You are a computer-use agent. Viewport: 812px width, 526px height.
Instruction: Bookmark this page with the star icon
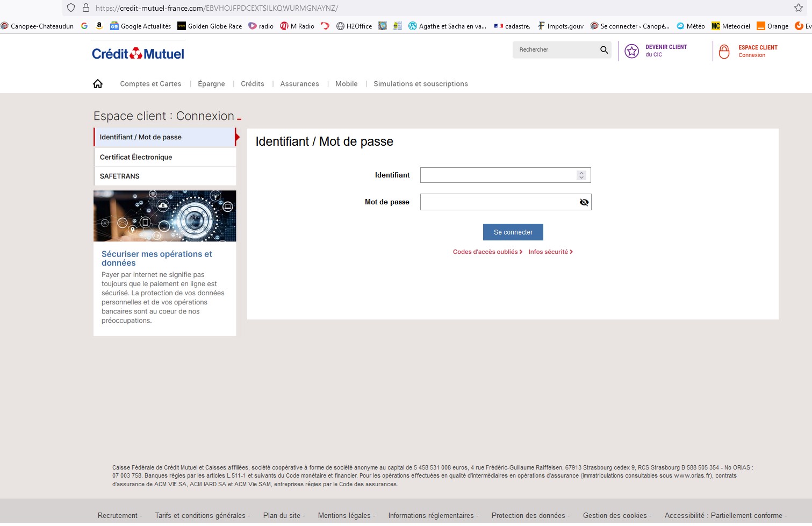coord(799,8)
